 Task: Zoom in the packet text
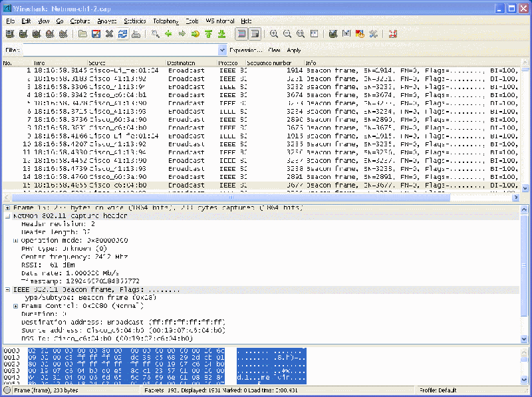tap(274, 34)
